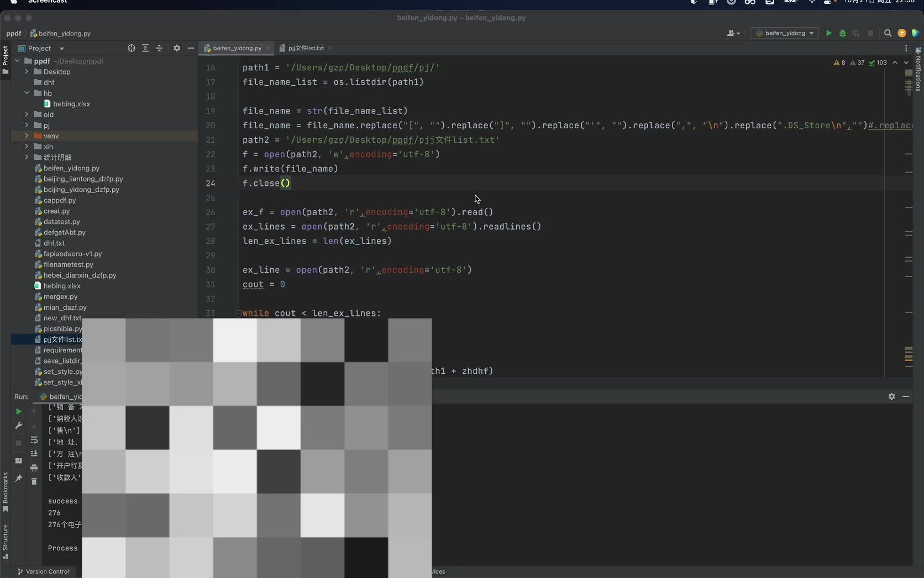This screenshot has height=578, width=924.
Task: Select hebei_dianxin_dzfp.py file
Action: point(75,275)
